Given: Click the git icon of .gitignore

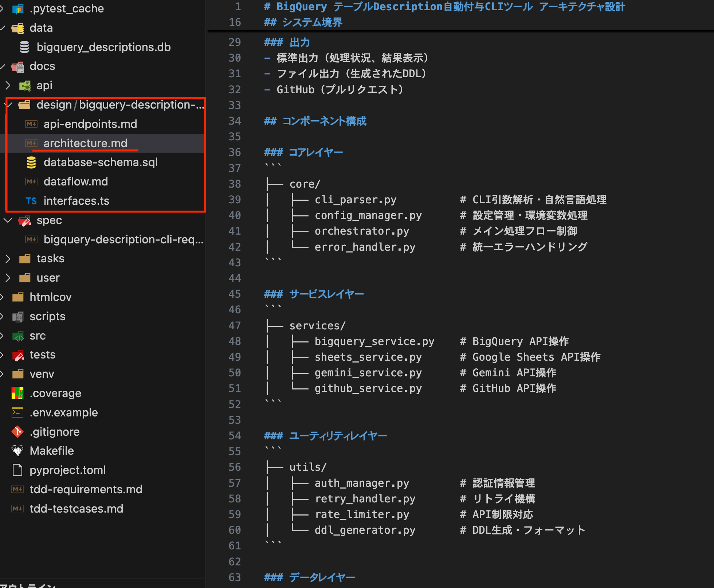Looking at the screenshot, I should pos(17,432).
